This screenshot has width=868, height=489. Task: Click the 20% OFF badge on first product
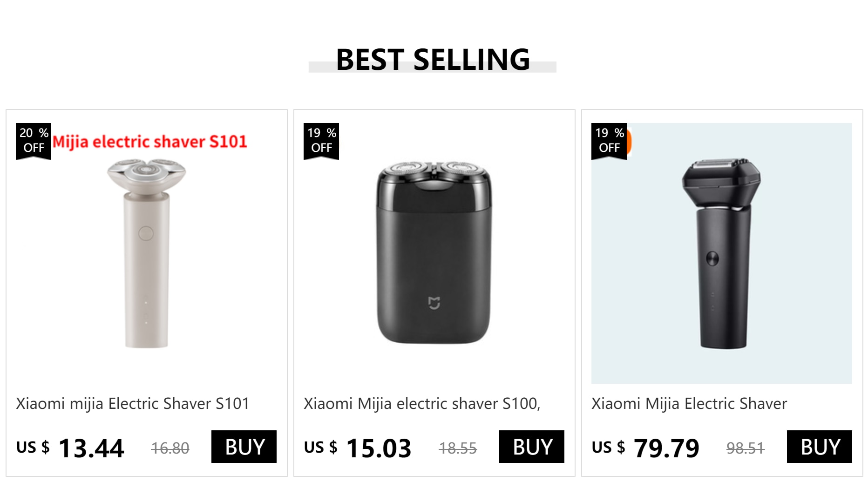(x=34, y=141)
